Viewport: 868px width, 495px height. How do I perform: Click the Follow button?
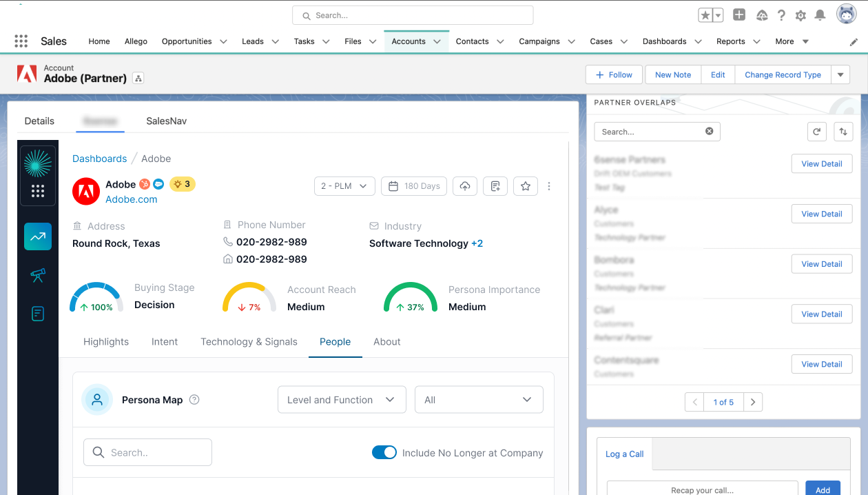click(614, 74)
